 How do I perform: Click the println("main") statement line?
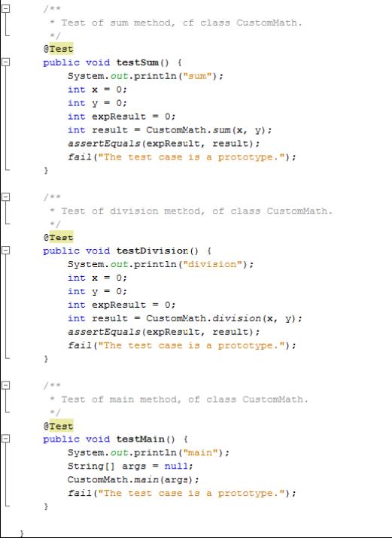[148, 452]
